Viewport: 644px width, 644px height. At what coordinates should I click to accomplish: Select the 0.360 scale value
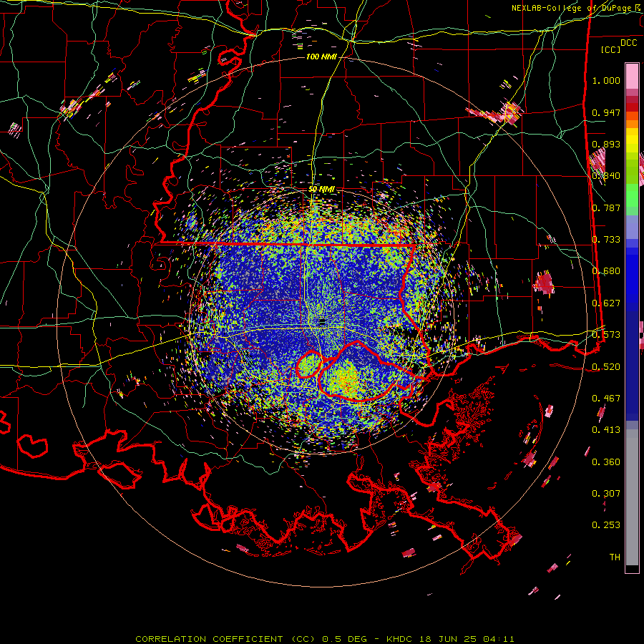tap(606, 462)
